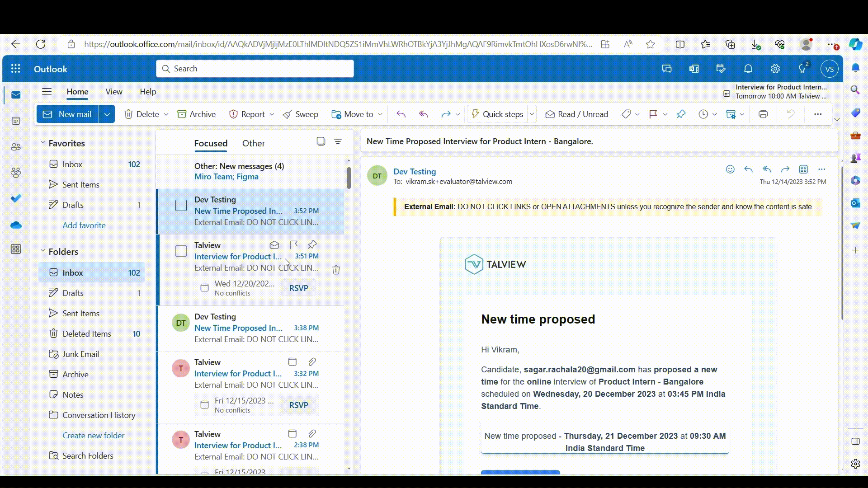Open Other: New messages (4) banner

tap(250, 171)
